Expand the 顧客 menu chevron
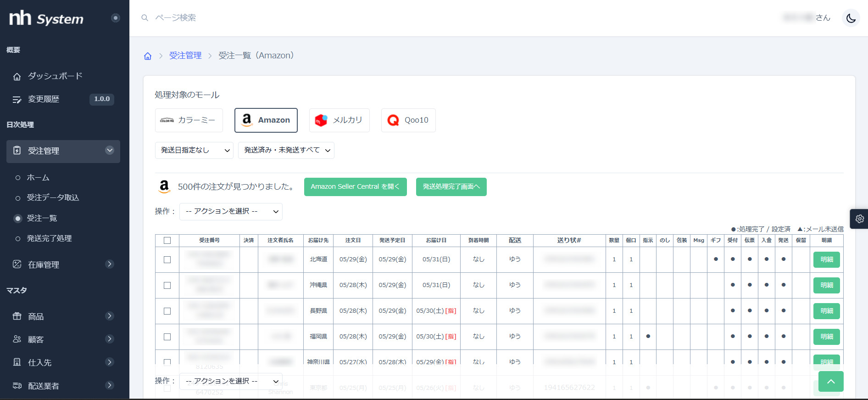 (110, 339)
